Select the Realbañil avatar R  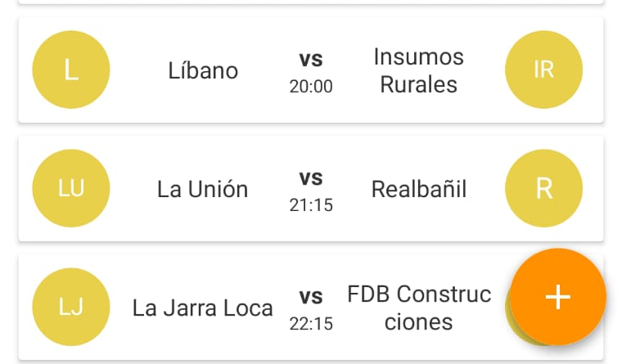pyautogui.click(x=544, y=188)
